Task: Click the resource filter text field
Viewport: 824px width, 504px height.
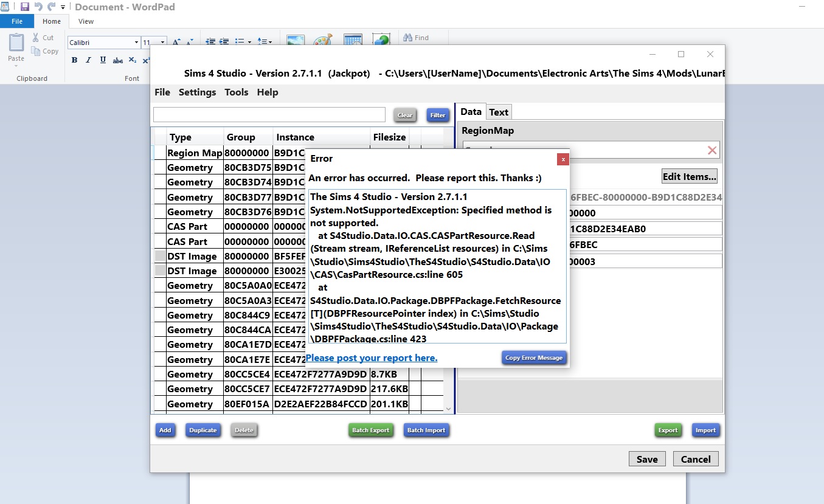Action: (x=269, y=114)
